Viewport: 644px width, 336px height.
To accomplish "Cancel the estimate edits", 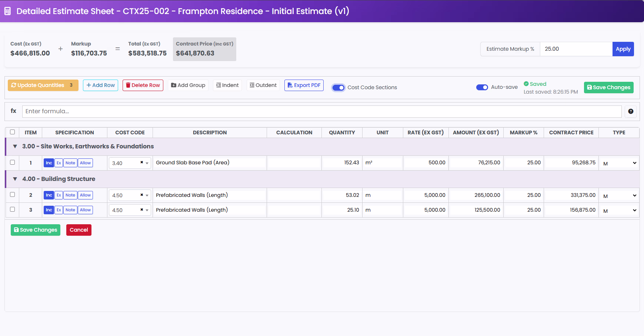I will coord(79,230).
